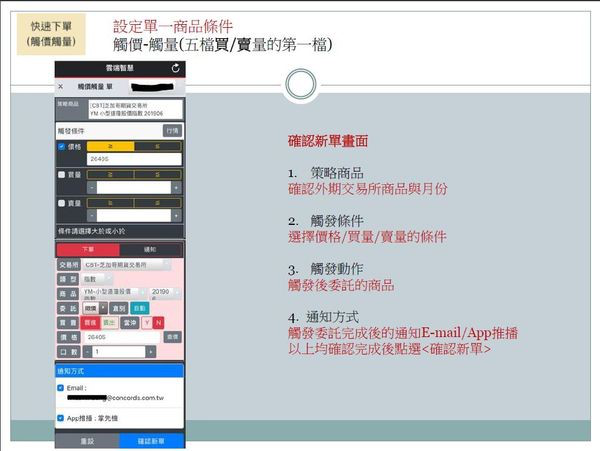The width and height of the screenshot is (600, 451).
Task: Choose the red 買進 buy button
Action: tap(90, 323)
